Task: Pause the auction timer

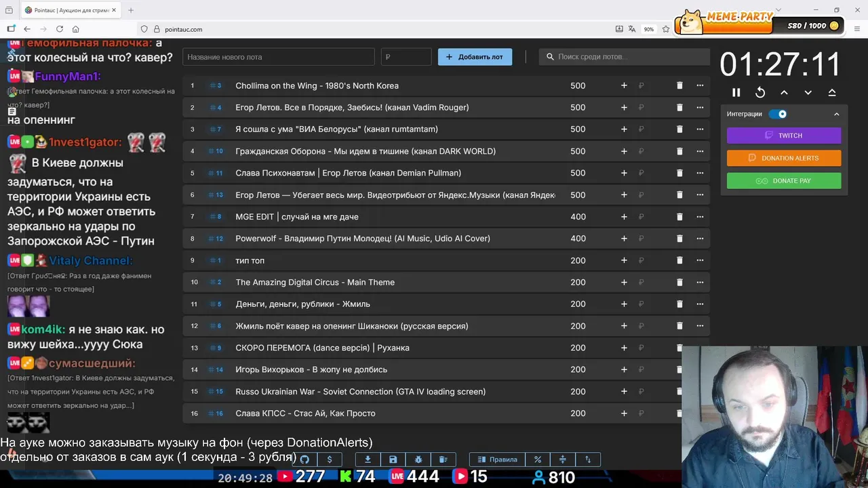Action: [x=736, y=92]
